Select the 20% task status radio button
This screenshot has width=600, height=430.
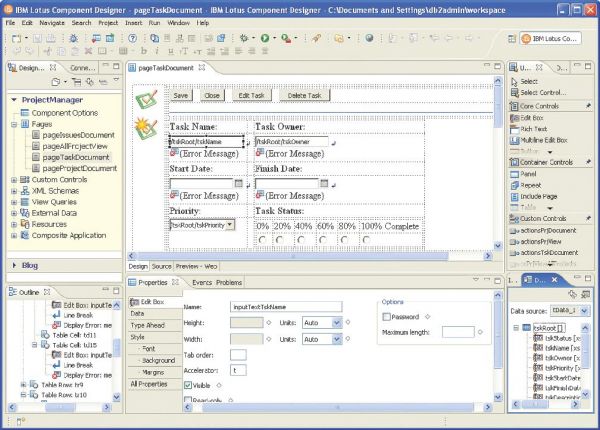[x=280, y=240]
